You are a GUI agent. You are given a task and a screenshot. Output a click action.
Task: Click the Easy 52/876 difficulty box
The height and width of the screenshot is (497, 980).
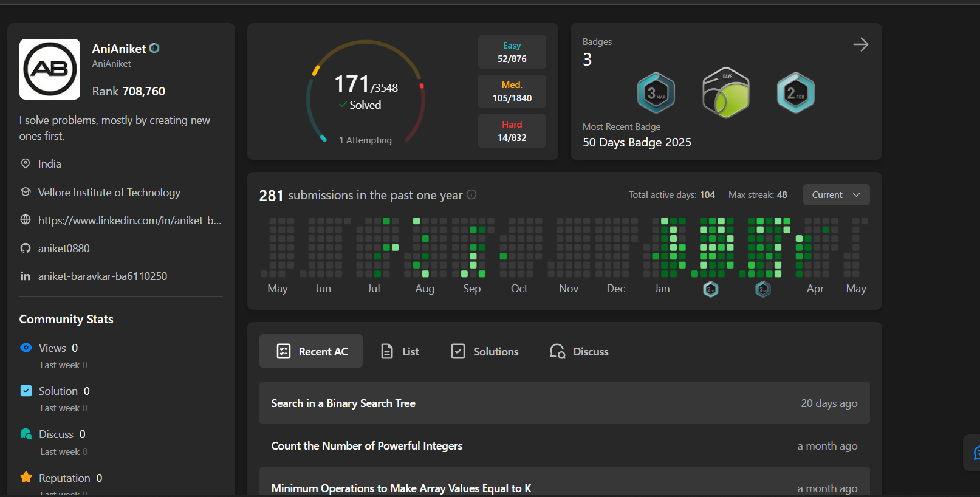click(x=512, y=52)
